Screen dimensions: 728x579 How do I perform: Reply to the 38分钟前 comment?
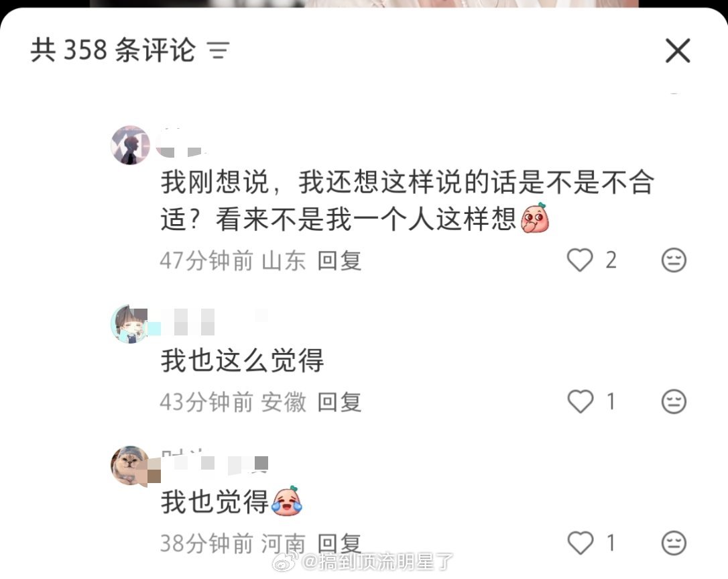[339, 543]
